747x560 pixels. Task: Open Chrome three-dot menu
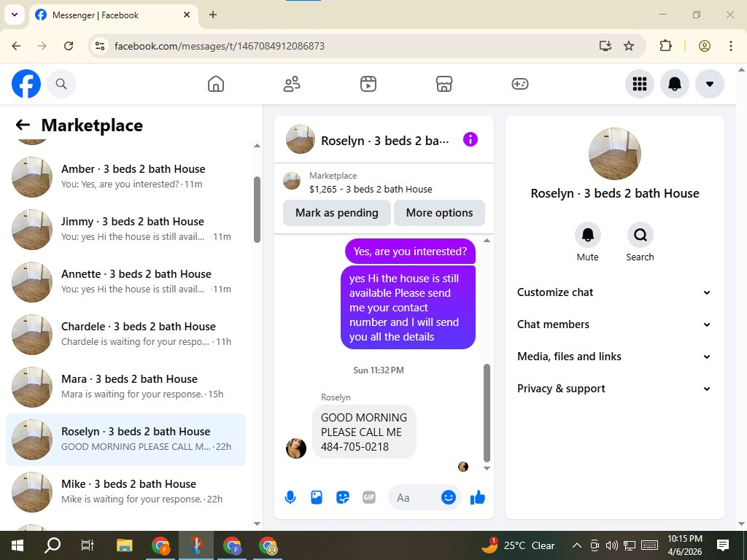click(731, 46)
